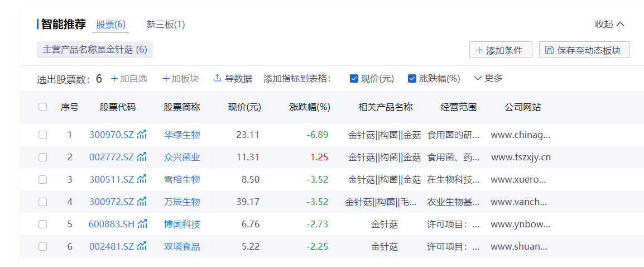Open chart icon beside 300511.SZ
The image size is (644, 267).
(x=142, y=179)
